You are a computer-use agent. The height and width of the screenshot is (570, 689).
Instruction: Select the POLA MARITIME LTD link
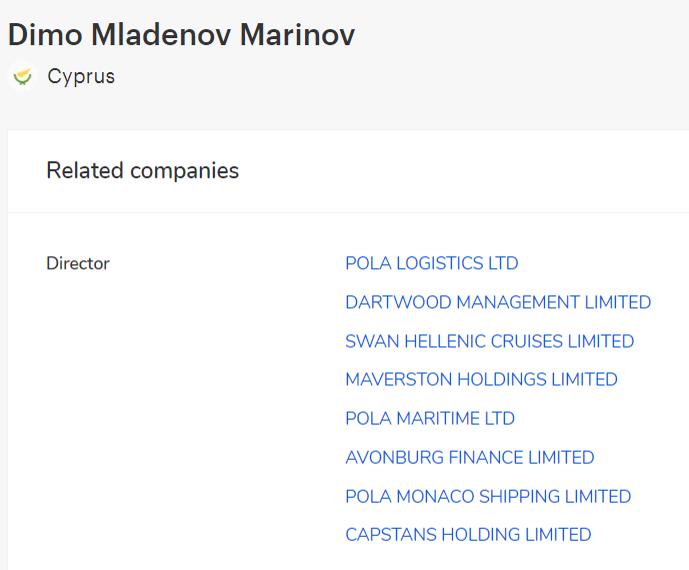click(x=430, y=418)
